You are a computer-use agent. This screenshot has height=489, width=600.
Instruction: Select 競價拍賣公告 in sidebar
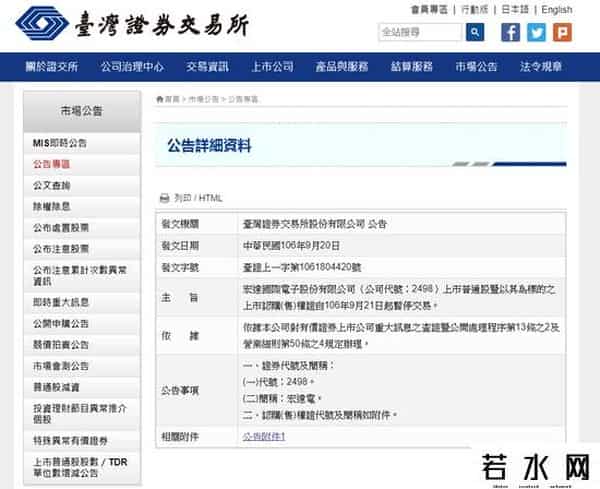point(82,345)
